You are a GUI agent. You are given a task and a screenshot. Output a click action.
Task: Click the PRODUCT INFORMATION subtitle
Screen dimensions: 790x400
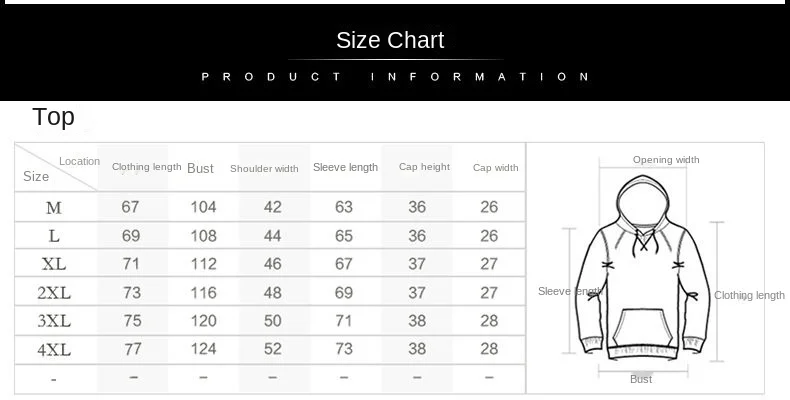[x=395, y=77]
